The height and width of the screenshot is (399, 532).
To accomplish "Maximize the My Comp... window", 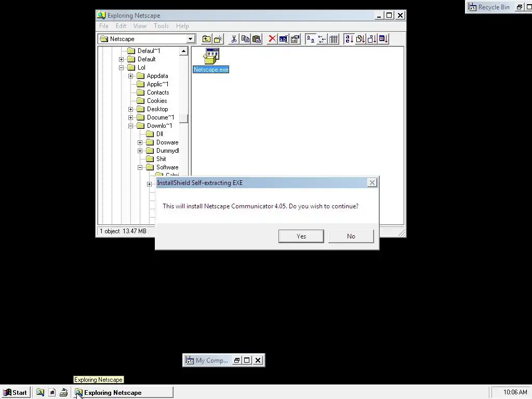I will 247,361.
